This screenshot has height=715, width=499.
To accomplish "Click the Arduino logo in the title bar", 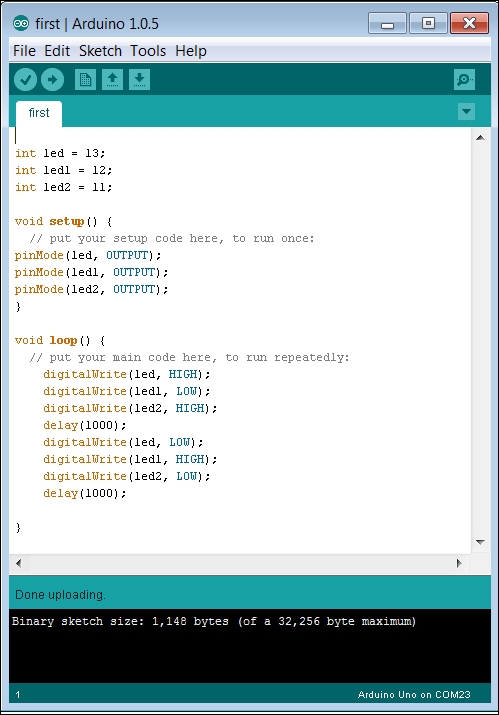I will coord(21,23).
